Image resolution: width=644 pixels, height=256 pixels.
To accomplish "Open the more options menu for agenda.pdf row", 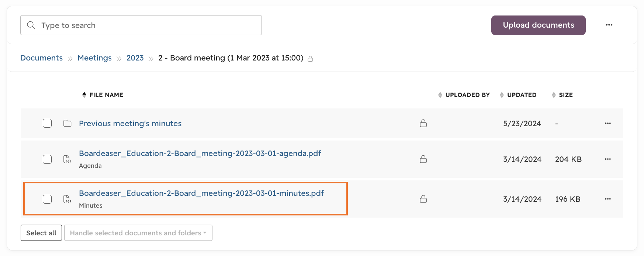I will [x=608, y=159].
